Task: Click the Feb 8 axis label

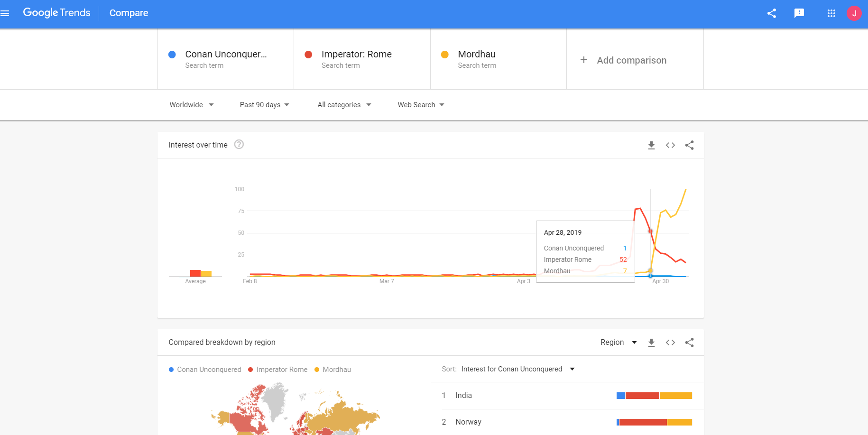Action: [250, 281]
